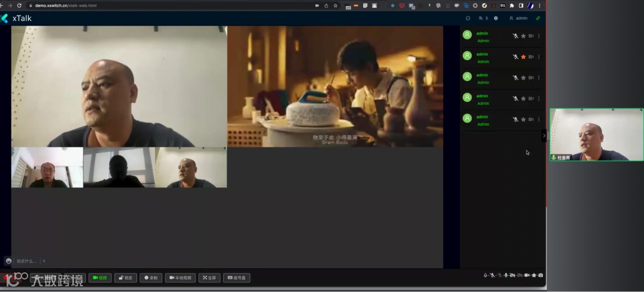644x292 pixels.
Task: Toggle microphone mute for fourth admin participant
Action: pyautogui.click(x=515, y=98)
